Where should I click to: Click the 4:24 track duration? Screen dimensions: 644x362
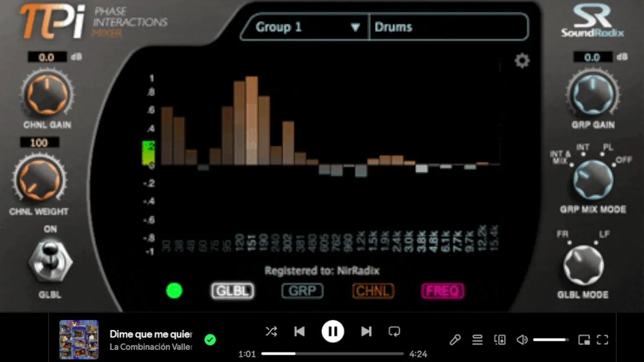pos(418,354)
